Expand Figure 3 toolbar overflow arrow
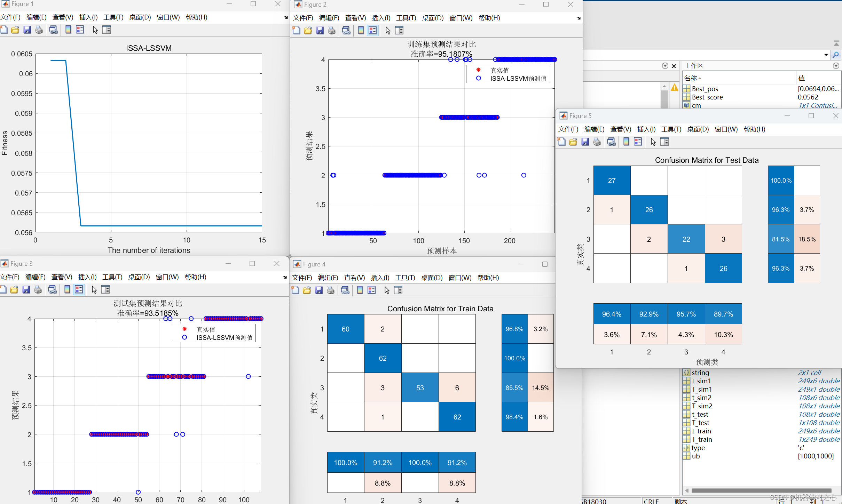 (x=285, y=277)
